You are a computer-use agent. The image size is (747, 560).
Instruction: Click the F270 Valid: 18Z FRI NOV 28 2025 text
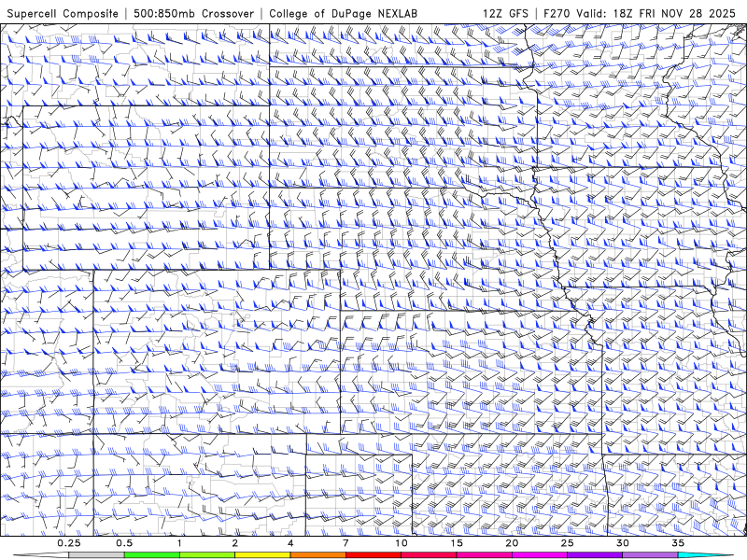(x=640, y=13)
